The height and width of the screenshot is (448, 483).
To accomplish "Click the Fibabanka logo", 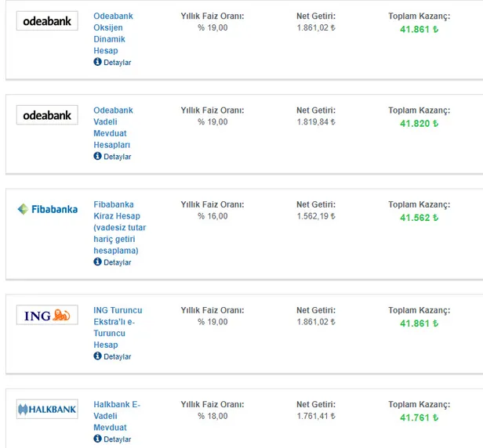I will [x=47, y=209].
